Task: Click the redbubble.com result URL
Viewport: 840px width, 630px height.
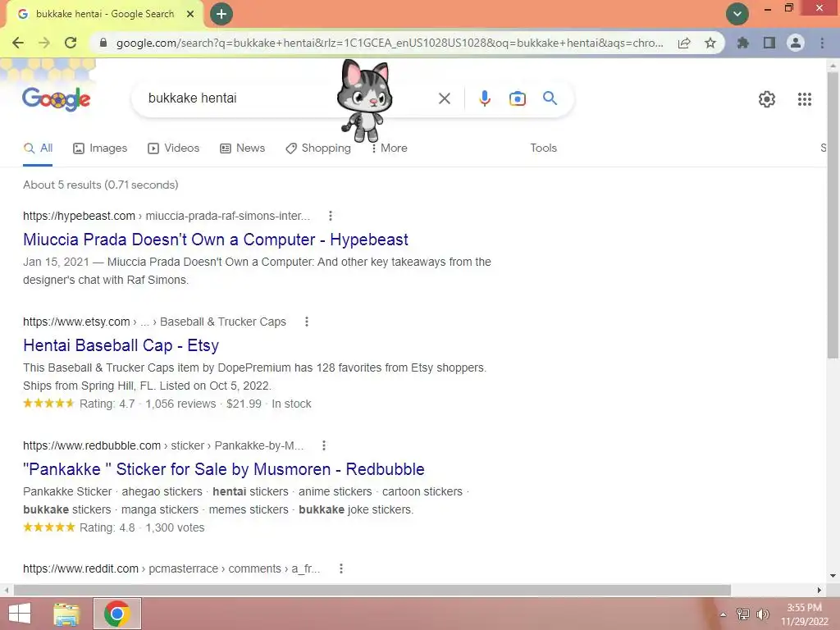Action: 163,445
